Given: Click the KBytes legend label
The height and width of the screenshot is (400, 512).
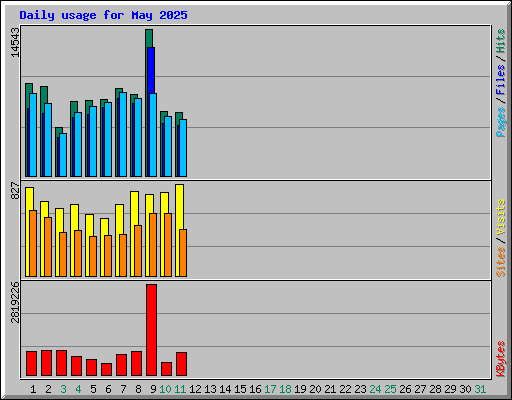Looking at the screenshot, I should coord(501,359).
